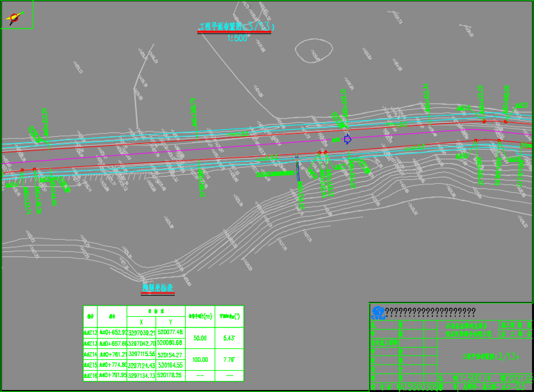Select Y coordinate 520178.25
Screen dimensions: 534x392
[170, 375]
